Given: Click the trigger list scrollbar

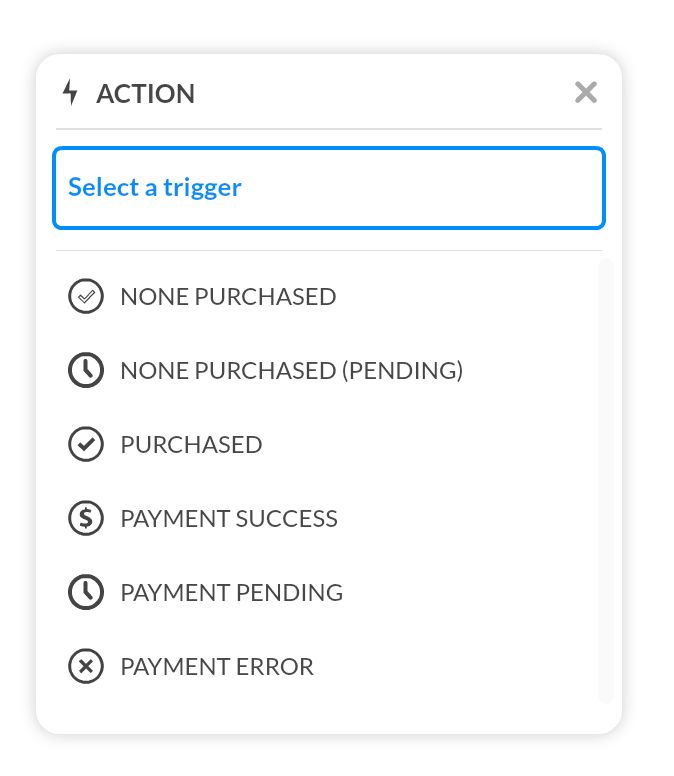Looking at the screenshot, I should (x=605, y=480).
